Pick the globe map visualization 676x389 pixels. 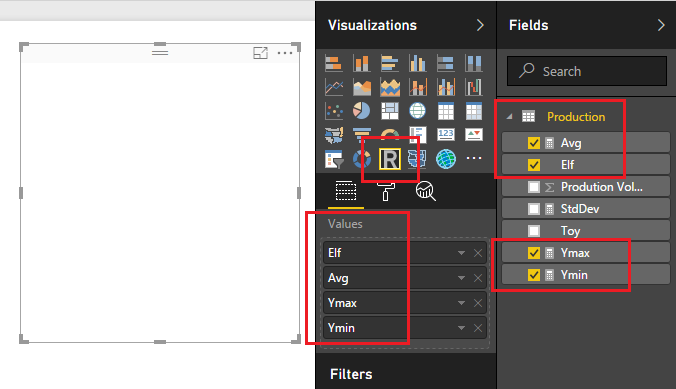[417, 111]
